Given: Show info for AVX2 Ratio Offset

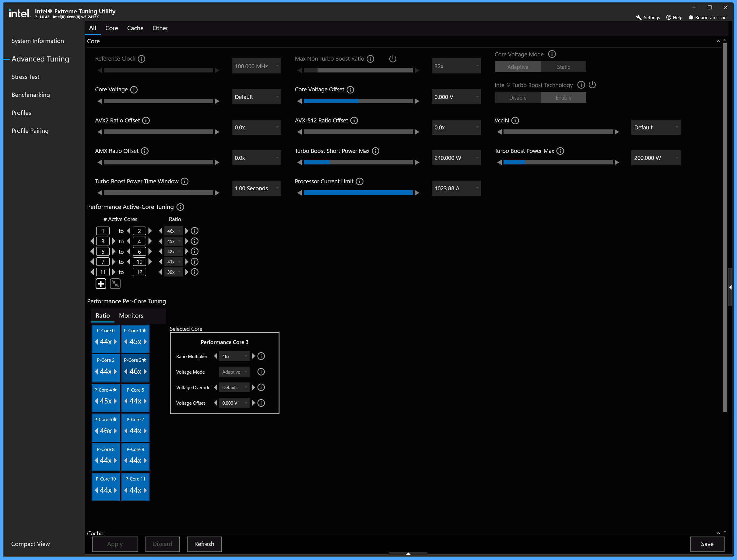Looking at the screenshot, I should coord(146,120).
